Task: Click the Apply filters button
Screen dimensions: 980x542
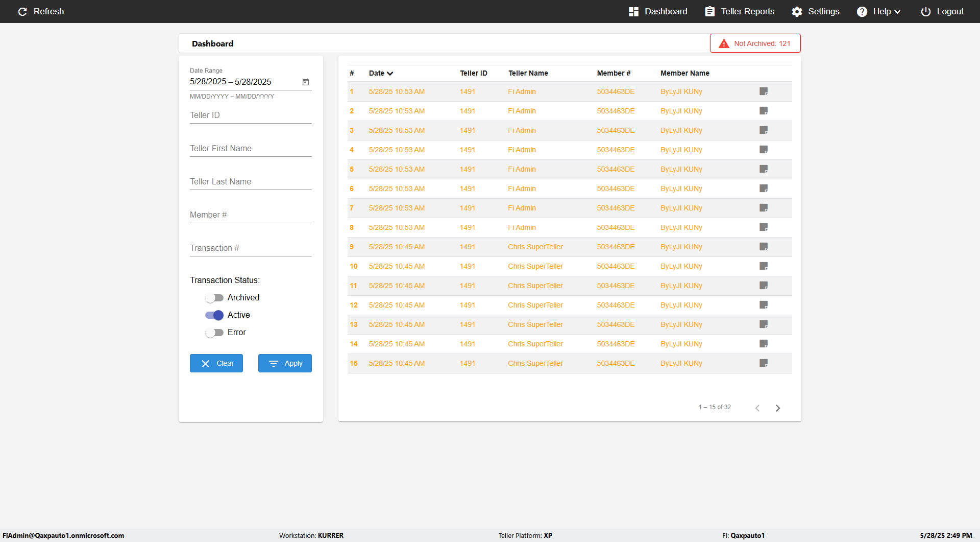Action: (x=285, y=363)
